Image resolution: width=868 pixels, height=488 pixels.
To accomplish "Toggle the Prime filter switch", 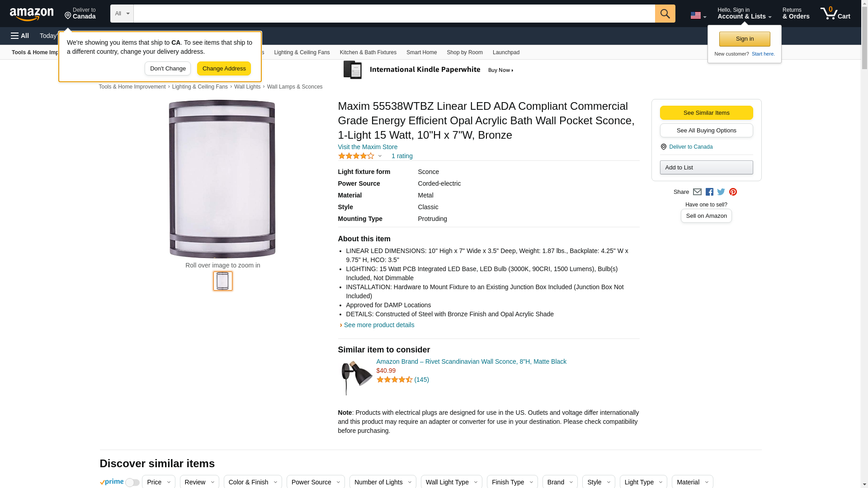I will click(132, 483).
